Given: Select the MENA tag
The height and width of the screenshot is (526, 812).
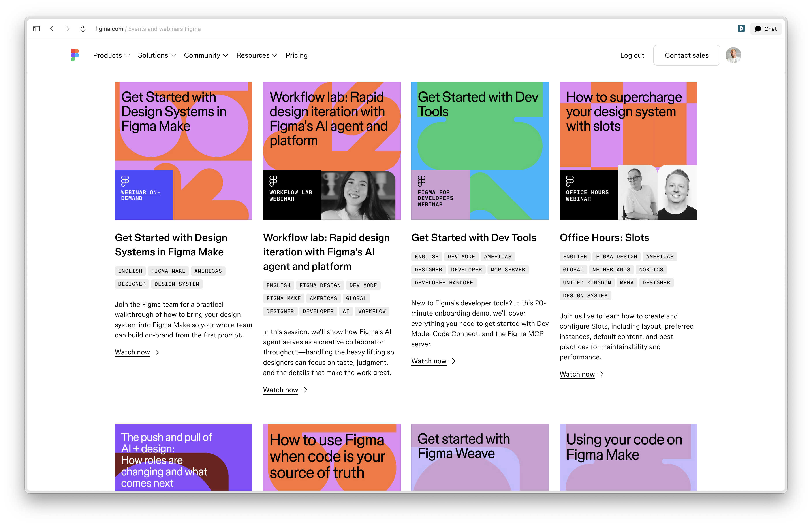Looking at the screenshot, I should [x=627, y=283].
